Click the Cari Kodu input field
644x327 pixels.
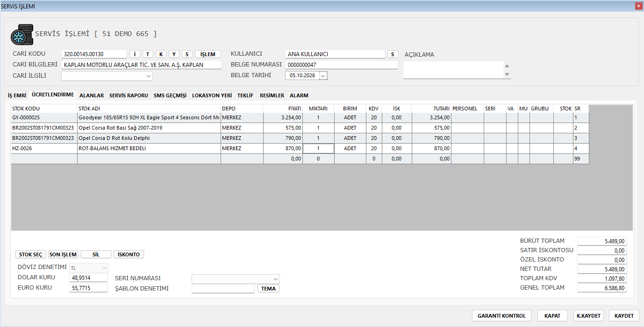pyautogui.click(x=94, y=54)
